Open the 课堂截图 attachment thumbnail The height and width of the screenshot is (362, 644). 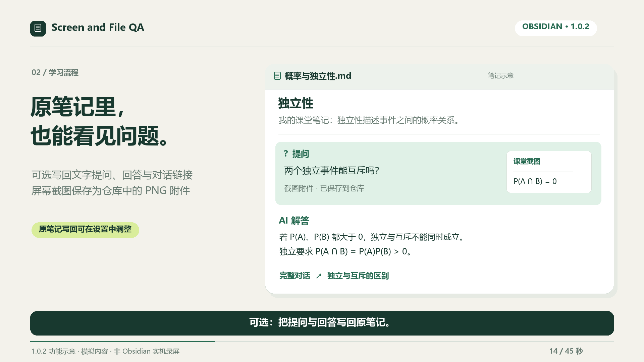[x=549, y=172]
